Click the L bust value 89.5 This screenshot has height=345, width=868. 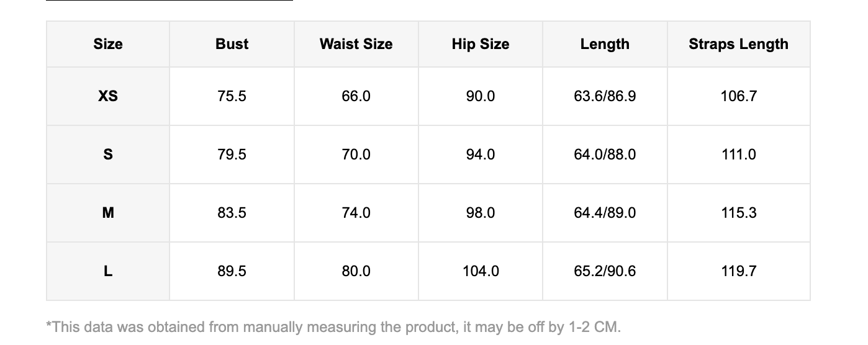coord(232,271)
